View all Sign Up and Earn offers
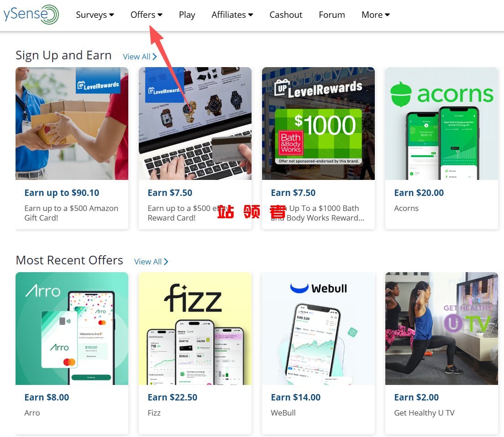Viewport: 504px width, 437px height. (140, 57)
